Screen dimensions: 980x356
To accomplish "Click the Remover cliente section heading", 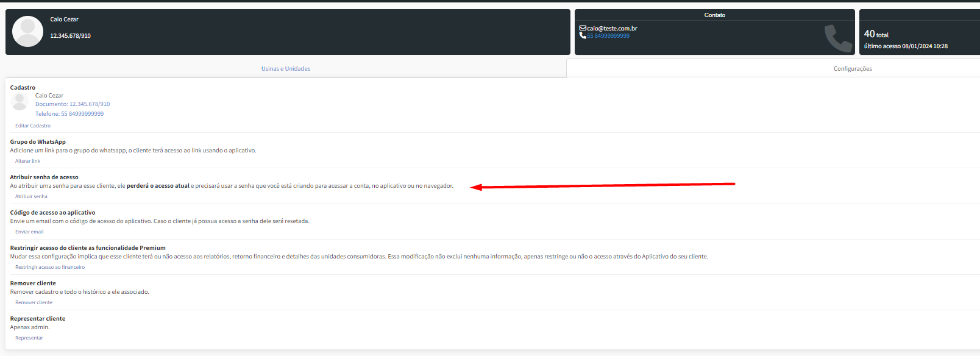I will pyautogui.click(x=33, y=283).
